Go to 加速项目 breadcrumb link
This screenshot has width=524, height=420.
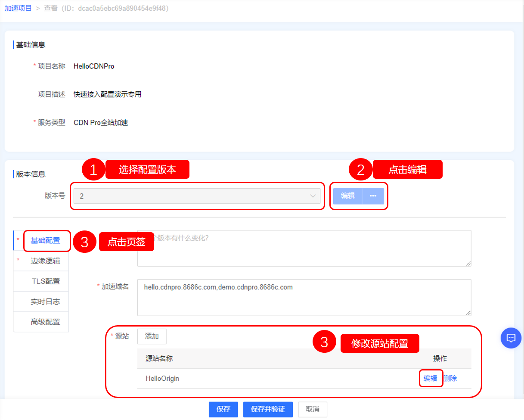point(18,8)
